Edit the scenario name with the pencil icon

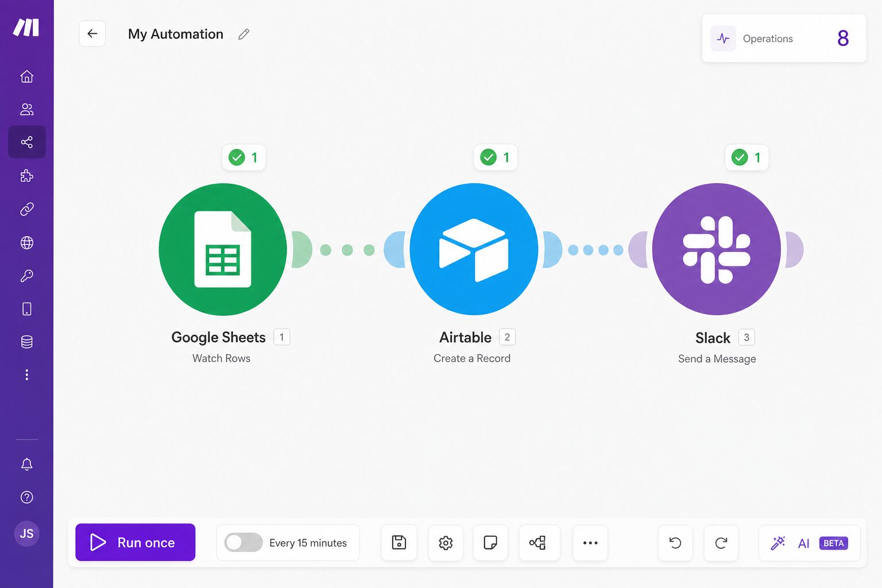pos(243,34)
